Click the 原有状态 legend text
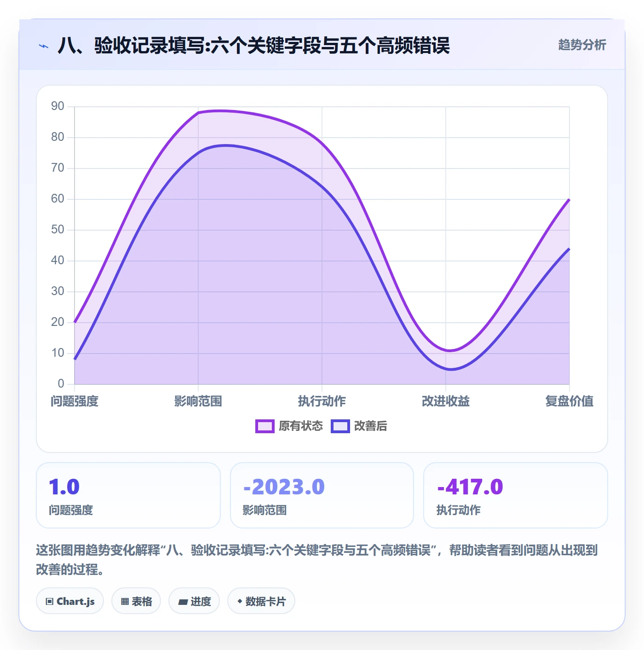The width and height of the screenshot is (644, 650). point(301,426)
